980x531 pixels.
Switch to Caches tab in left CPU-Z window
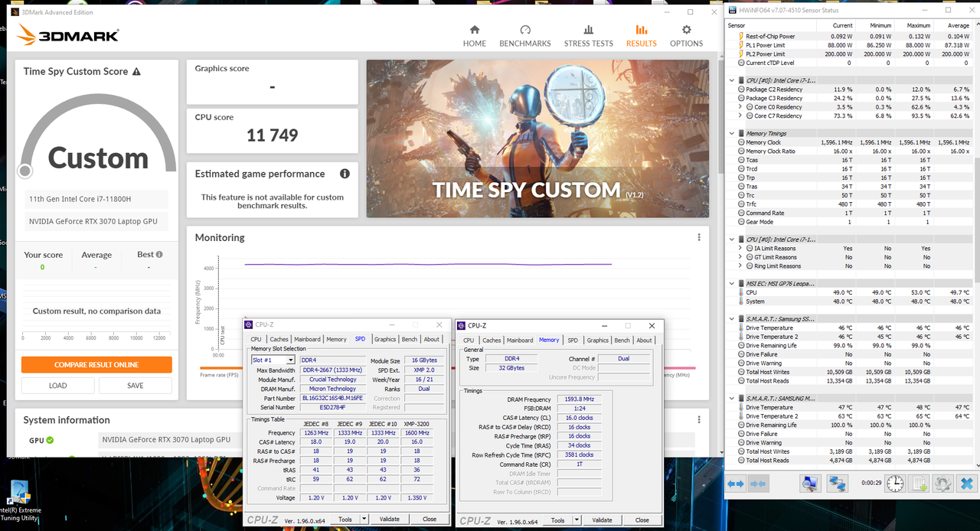279,339
